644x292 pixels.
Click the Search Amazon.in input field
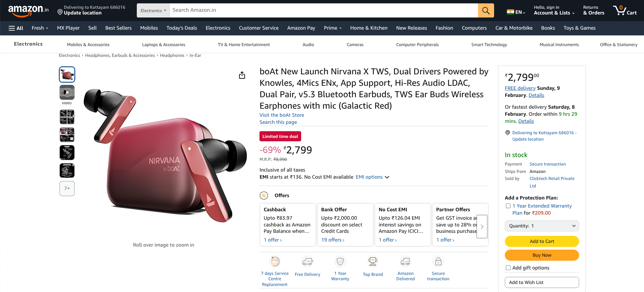(323, 10)
